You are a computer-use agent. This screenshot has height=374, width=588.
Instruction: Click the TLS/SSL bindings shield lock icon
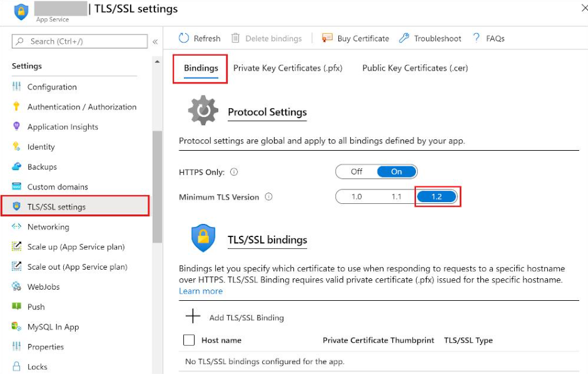tap(203, 238)
